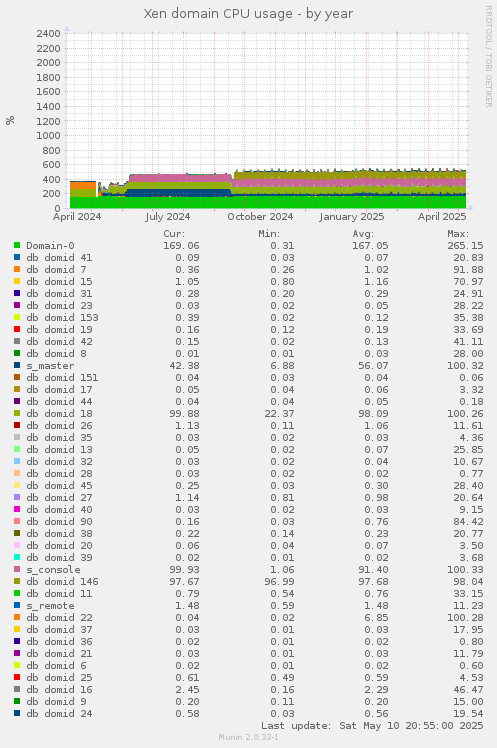This screenshot has width=497, height=748.
Task: Click the db domid 146 max value '98.04'
Action: coord(468,582)
